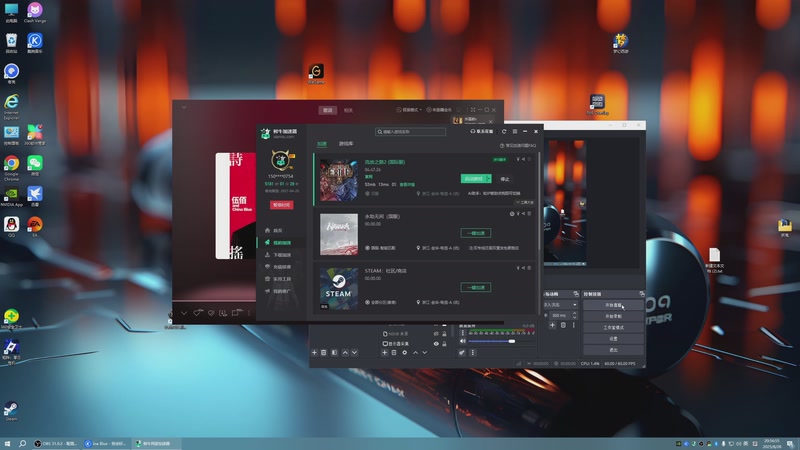Image resolution: width=800 pixels, height=450 pixels.
Task: Add a source with the OBS sources plus icon
Action: click(x=385, y=353)
